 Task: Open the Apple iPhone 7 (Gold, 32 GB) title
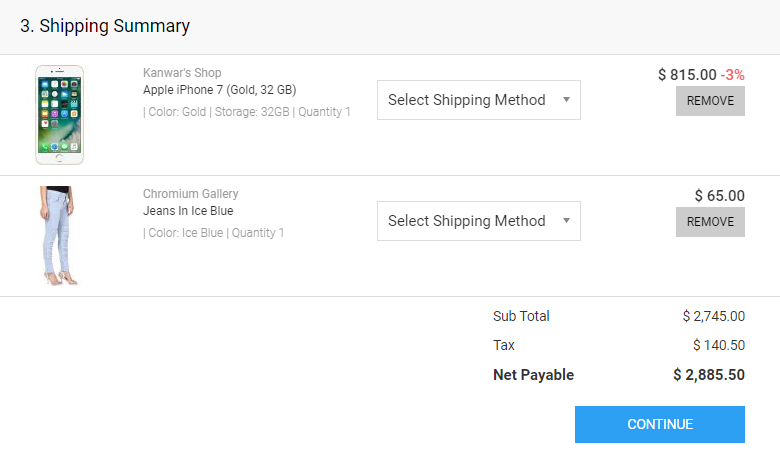pyautogui.click(x=219, y=90)
